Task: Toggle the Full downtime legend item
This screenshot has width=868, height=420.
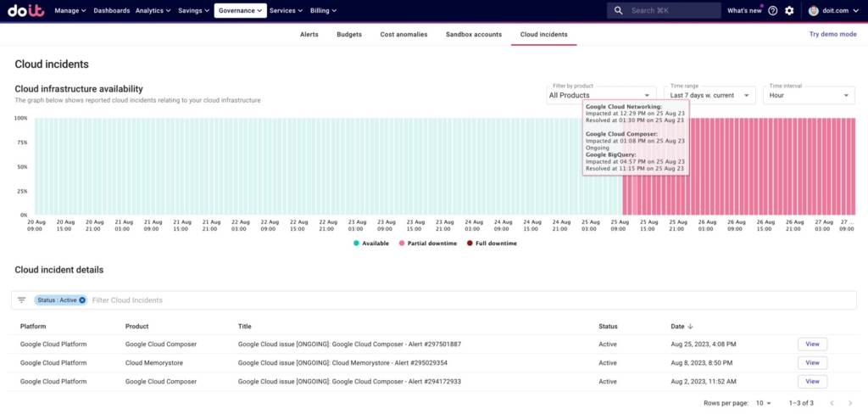Action: coord(492,244)
